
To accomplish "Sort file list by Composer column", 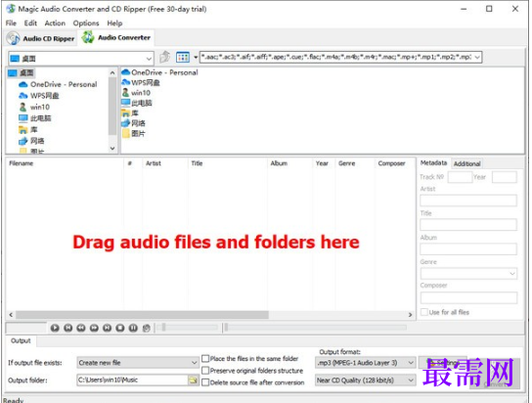I will 394,163.
